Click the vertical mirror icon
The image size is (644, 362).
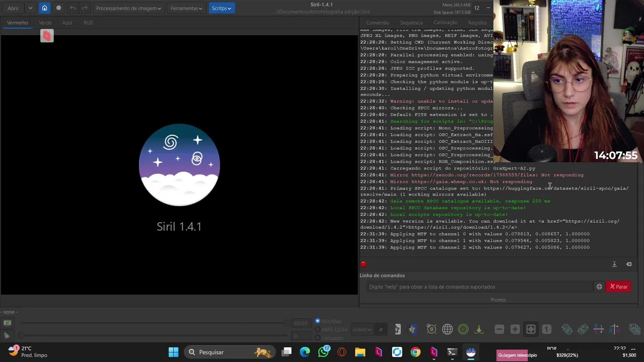(614, 329)
